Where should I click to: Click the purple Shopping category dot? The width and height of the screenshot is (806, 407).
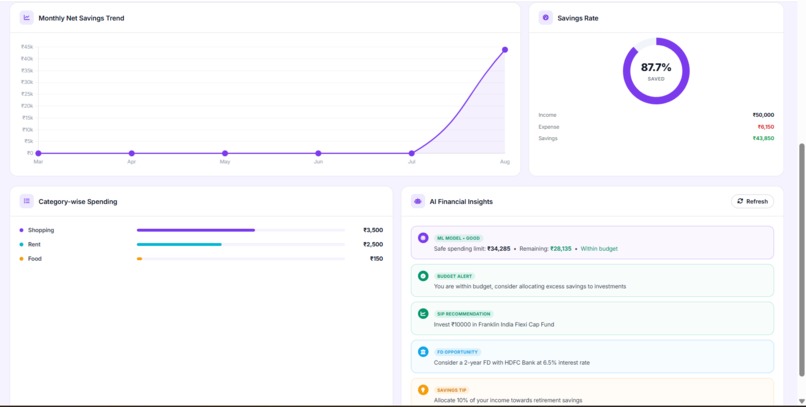[22, 230]
